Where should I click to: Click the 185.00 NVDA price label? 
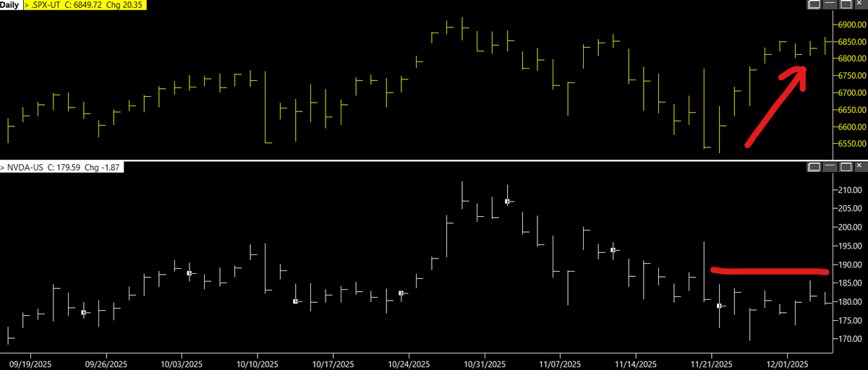pyautogui.click(x=851, y=283)
